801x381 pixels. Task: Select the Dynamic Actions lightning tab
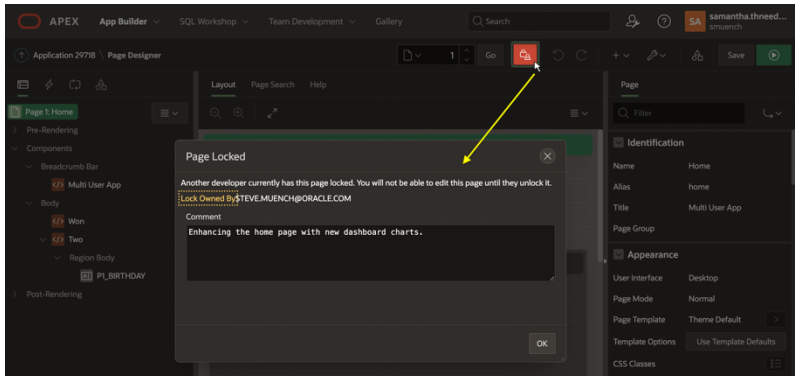tap(49, 85)
